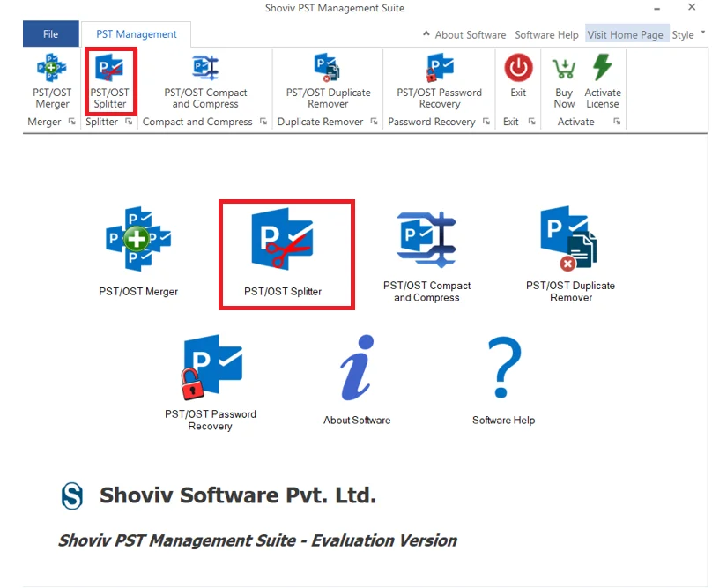The width and height of the screenshot is (712, 588).
Task: Expand the Activate group launcher
Action: tap(617, 122)
